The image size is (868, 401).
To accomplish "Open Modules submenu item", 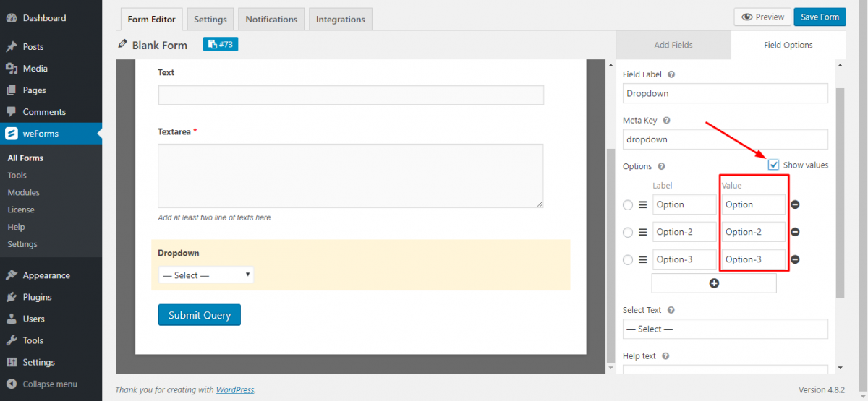I will tap(24, 193).
